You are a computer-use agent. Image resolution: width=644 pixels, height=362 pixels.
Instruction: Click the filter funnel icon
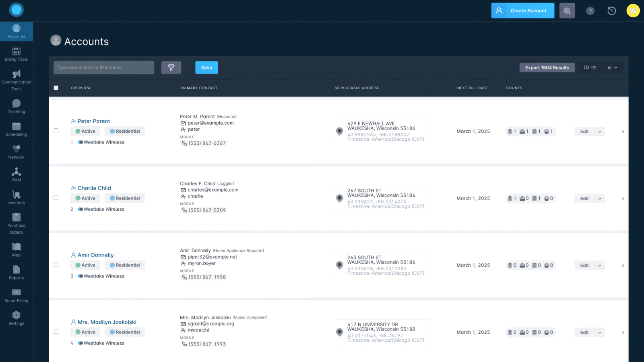pyautogui.click(x=171, y=67)
